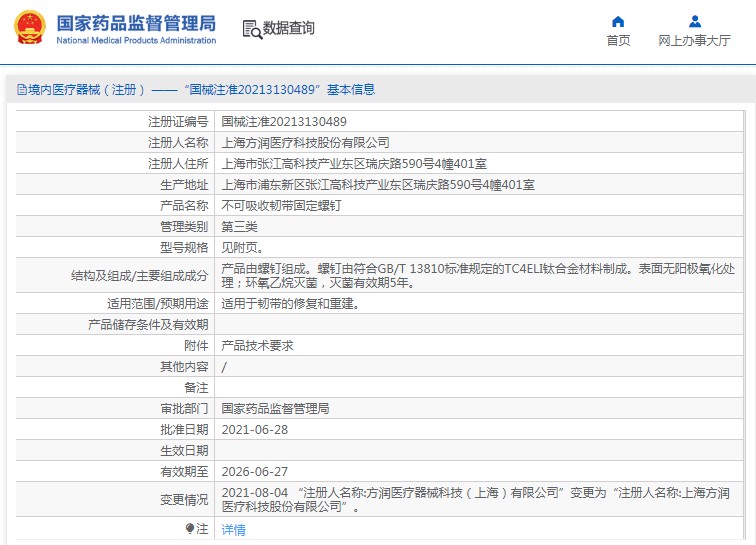The height and width of the screenshot is (545, 756).
Task: Open the 数据查询 search icon
Action: [252, 29]
